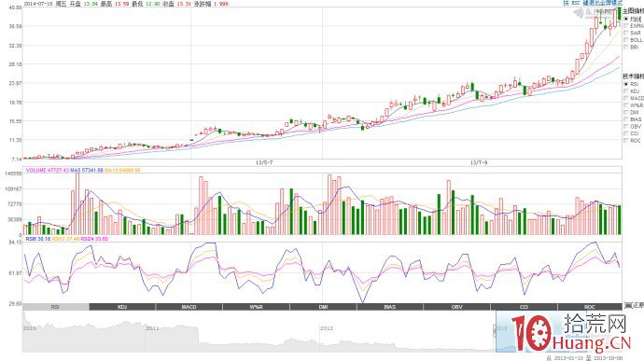Click the RSI24 value label in the RSI panel

94,238
